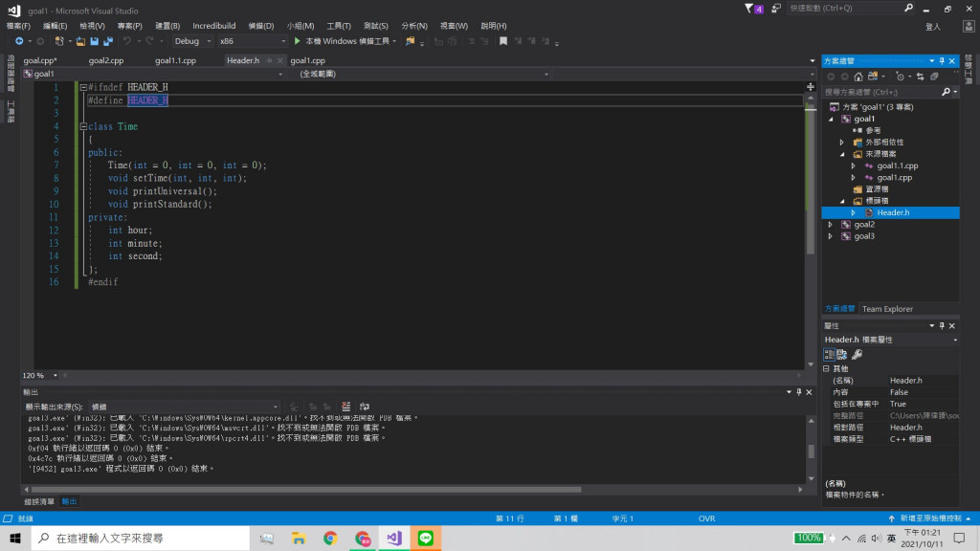Open the 120 % zoom level dropdown
The image size is (980, 551).
click(x=40, y=375)
